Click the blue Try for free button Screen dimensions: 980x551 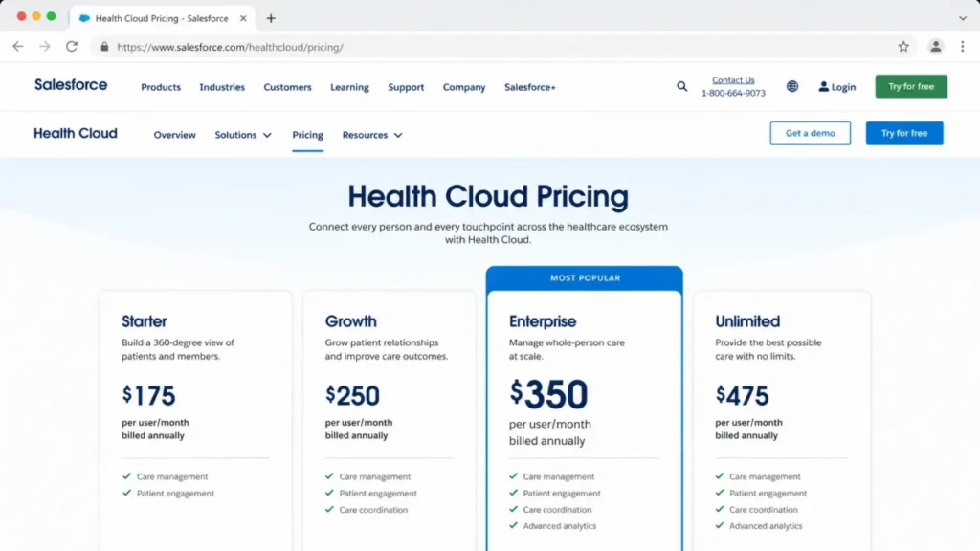pos(903,133)
